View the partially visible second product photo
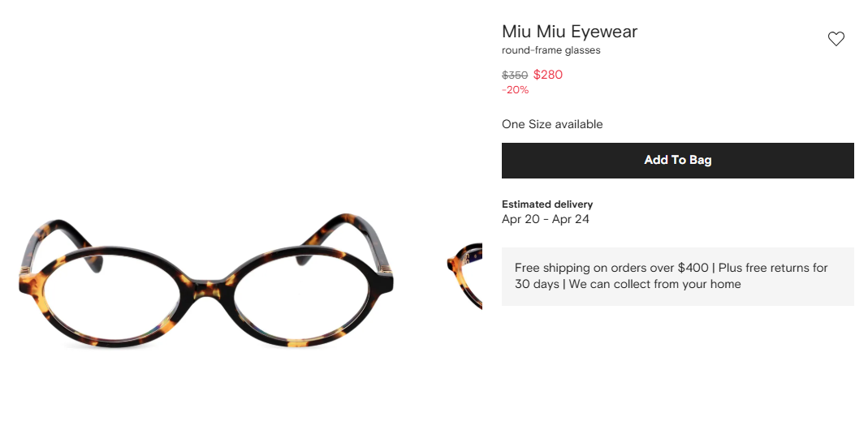Image resolution: width=868 pixels, height=430 pixels. point(464,274)
